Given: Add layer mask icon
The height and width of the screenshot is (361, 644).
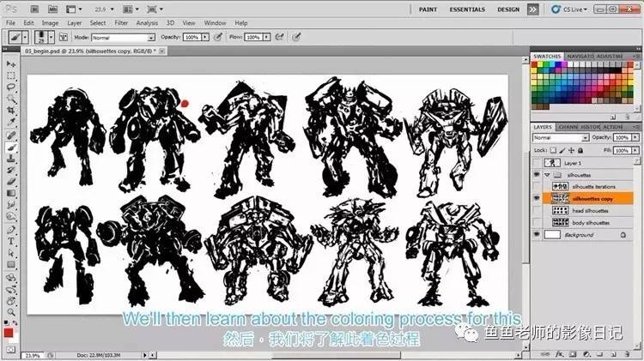Looking at the screenshot, I should coord(573,353).
